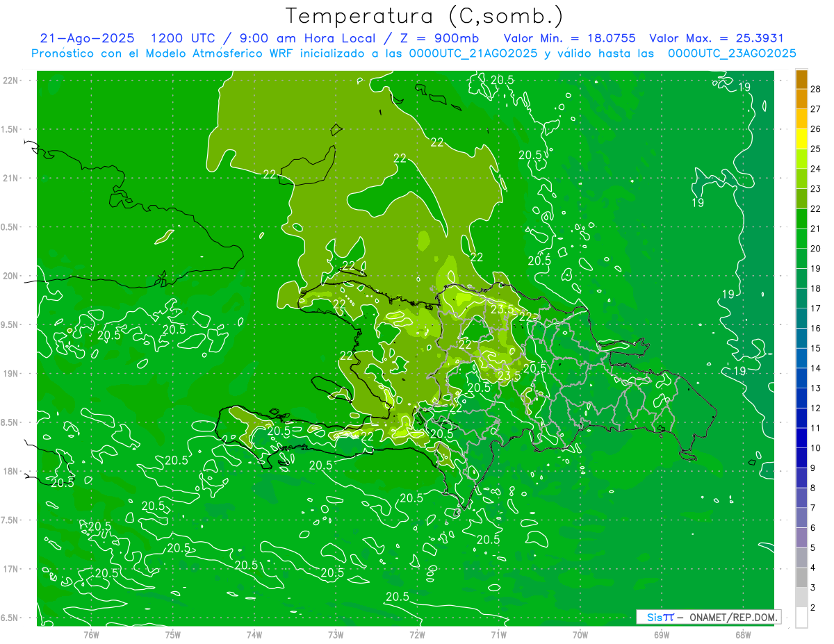Click the blue 'Sis' logo text
Image resolution: width=834 pixels, height=644 pixels.
655,617
